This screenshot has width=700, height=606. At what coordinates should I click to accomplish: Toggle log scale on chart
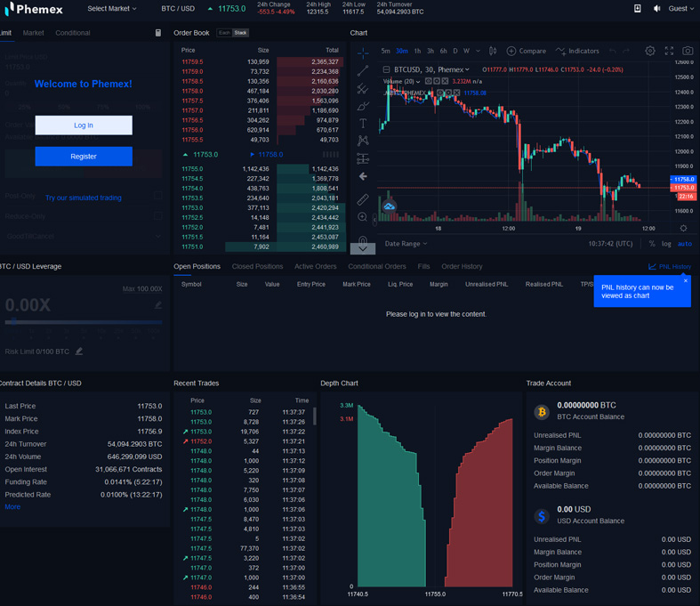[x=666, y=244]
